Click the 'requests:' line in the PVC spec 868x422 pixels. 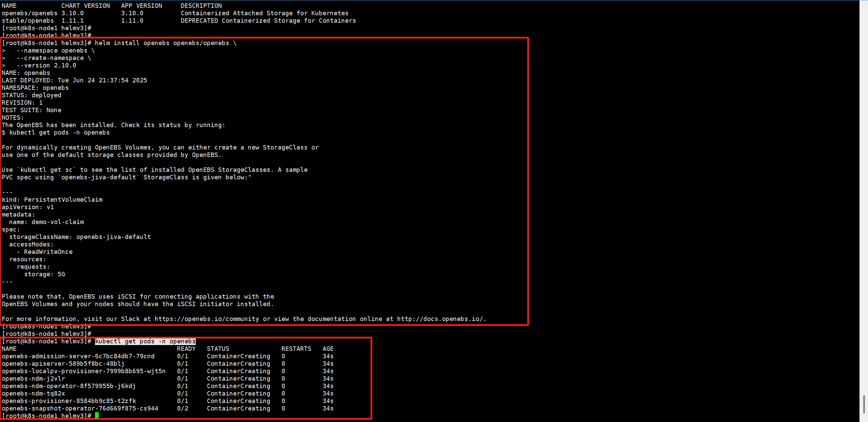pos(33,267)
